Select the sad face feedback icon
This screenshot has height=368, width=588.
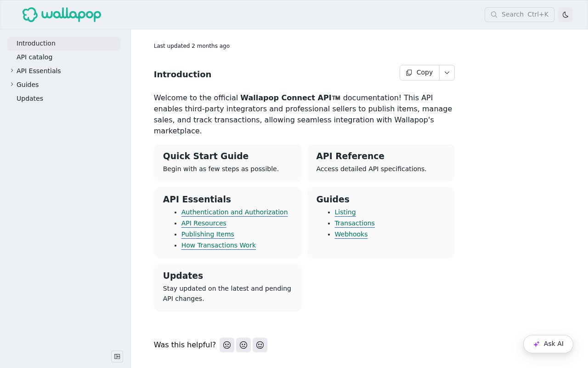(227, 345)
